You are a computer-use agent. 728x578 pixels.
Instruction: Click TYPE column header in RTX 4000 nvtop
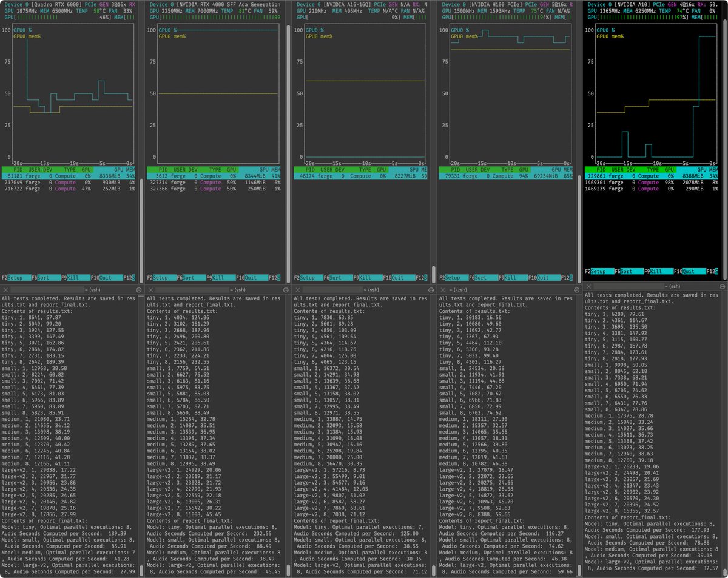click(x=215, y=169)
